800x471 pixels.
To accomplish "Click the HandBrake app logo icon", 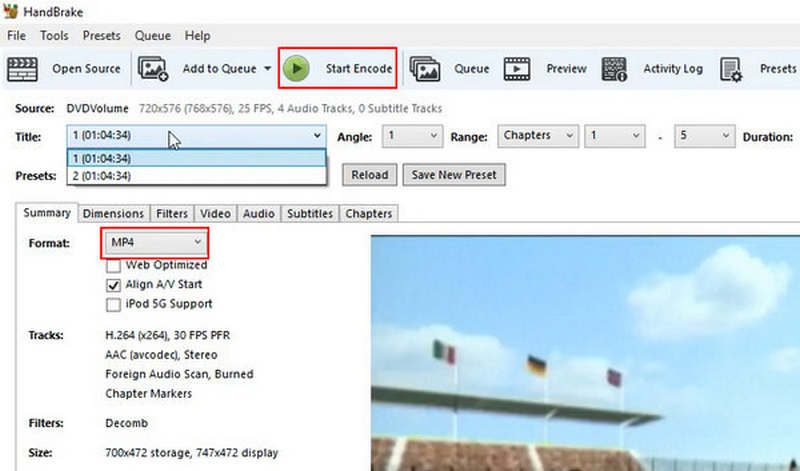I will click(10, 11).
